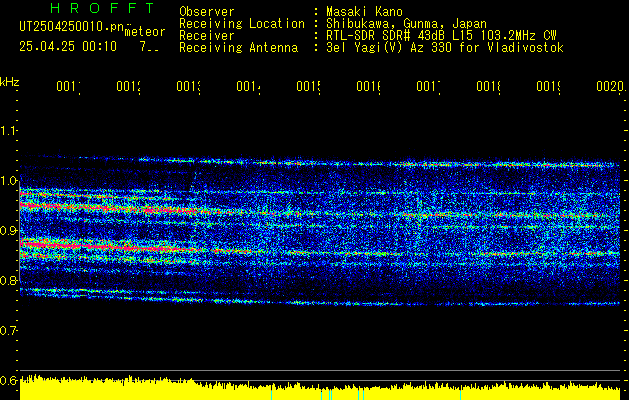The height and width of the screenshot is (400, 629).
Task: Click the 0013 time axis marker
Action: tap(189, 86)
